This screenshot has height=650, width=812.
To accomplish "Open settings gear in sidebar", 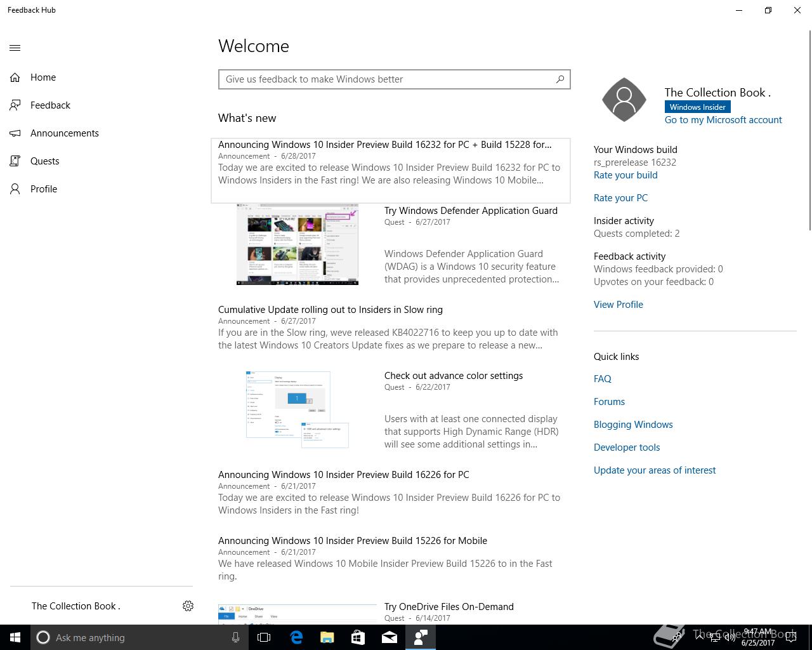I will point(188,606).
